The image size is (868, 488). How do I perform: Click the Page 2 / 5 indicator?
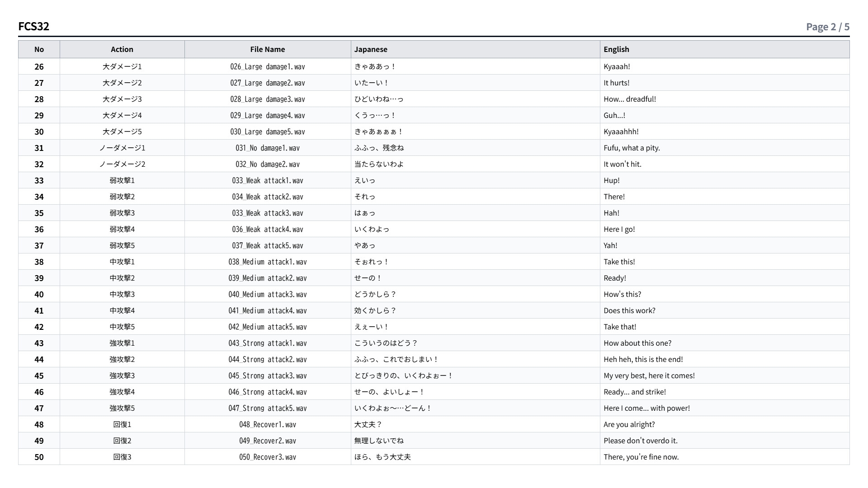pyautogui.click(x=828, y=27)
